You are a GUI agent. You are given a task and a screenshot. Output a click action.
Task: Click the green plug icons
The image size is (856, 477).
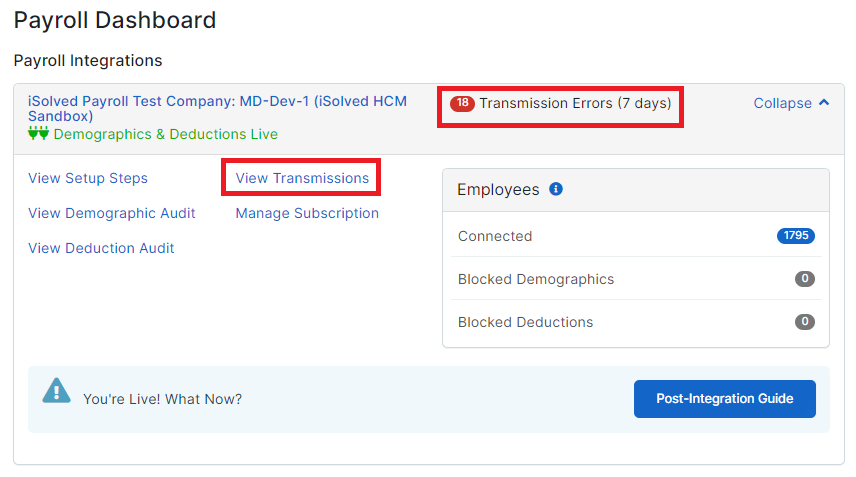click(38, 133)
